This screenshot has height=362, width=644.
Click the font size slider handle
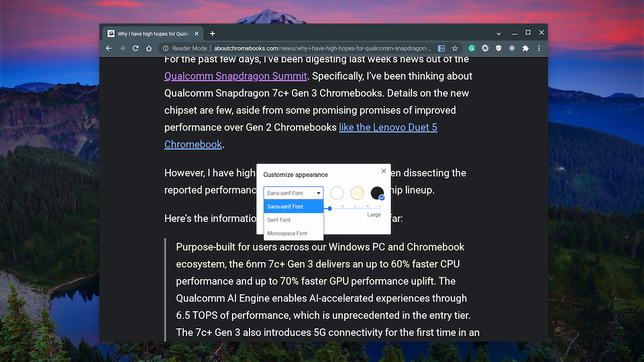coord(329,208)
